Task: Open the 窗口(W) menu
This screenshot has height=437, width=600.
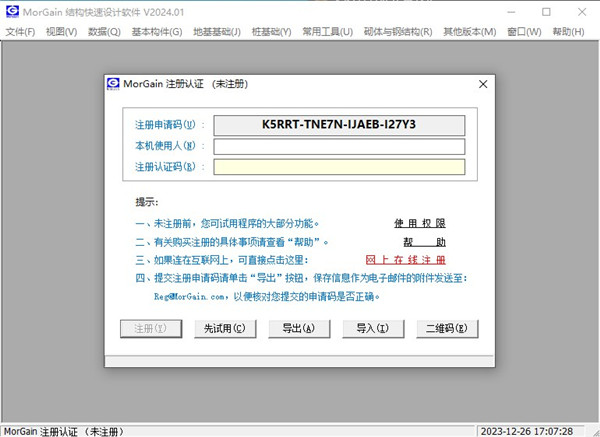Action: coord(524,32)
